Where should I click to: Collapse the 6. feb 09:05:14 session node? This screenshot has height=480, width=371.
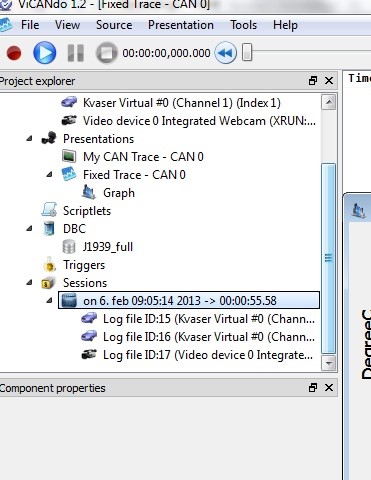click(x=49, y=300)
